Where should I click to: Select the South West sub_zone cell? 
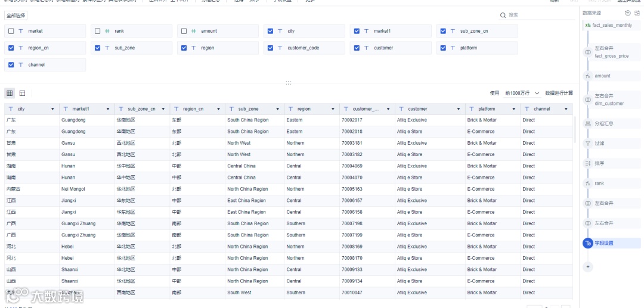coord(254,293)
